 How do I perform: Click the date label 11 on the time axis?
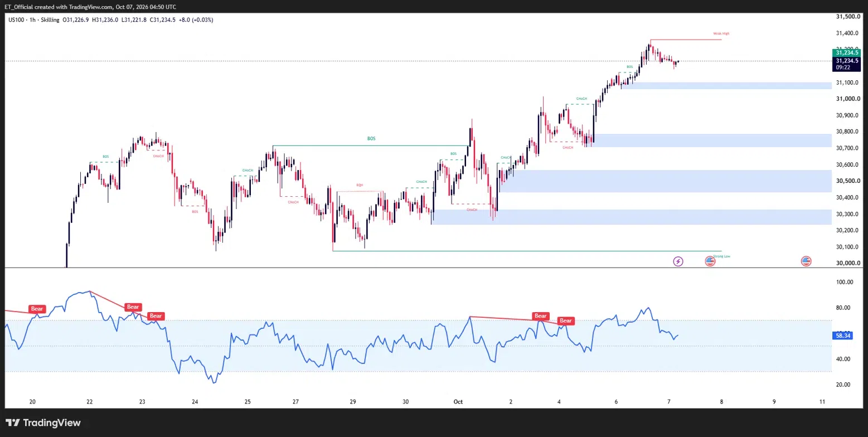tap(823, 401)
